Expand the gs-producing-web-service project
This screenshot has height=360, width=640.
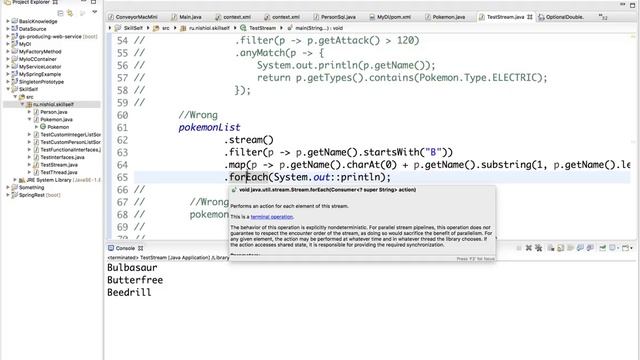pos(8,36)
